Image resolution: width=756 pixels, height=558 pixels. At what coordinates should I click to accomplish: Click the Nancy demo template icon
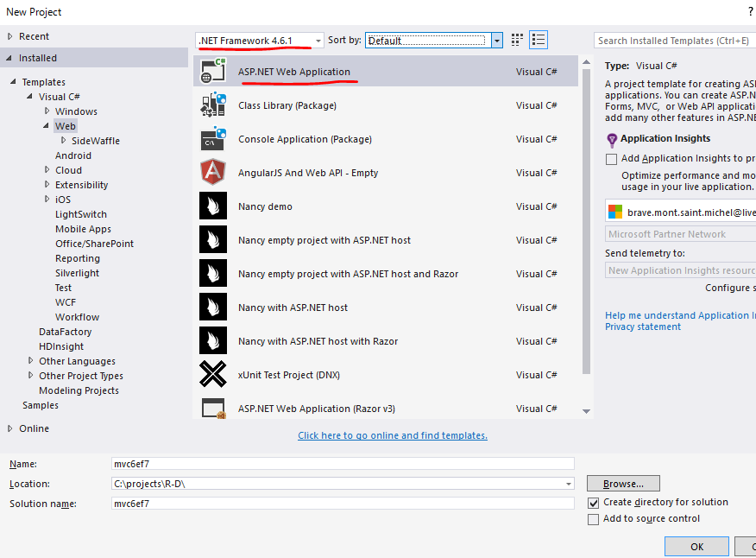pyautogui.click(x=213, y=206)
